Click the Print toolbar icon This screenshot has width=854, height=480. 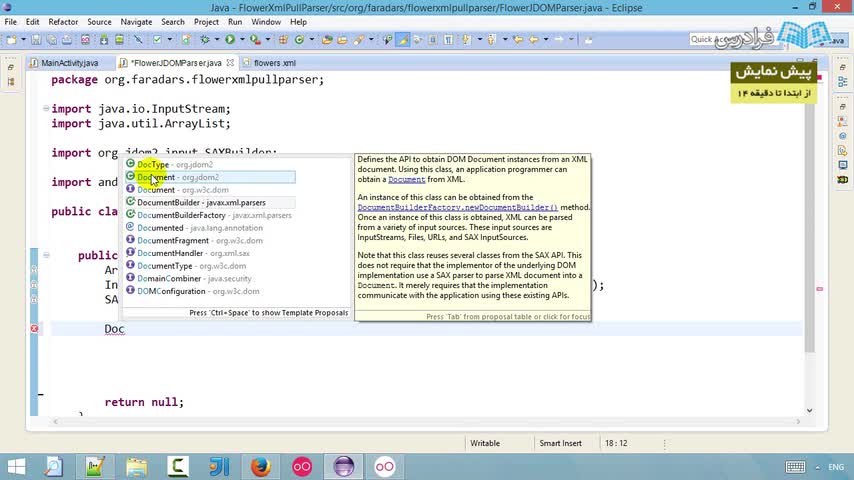click(x=66, y=40)
